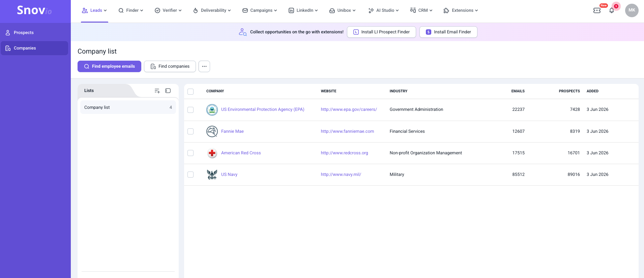This screenshot has width=644, height=278.
Task: Open Companies in the sidebar
Action: (34, 48)
